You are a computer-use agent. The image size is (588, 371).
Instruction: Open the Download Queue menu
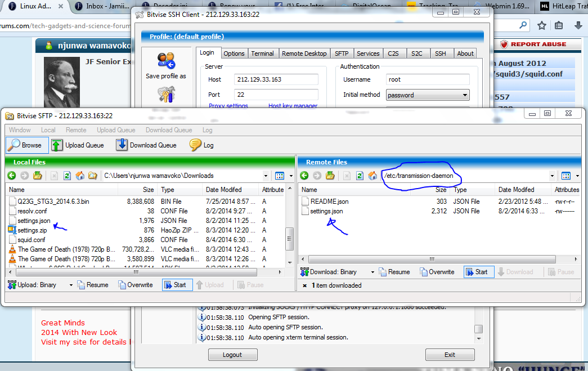point(169,130)
